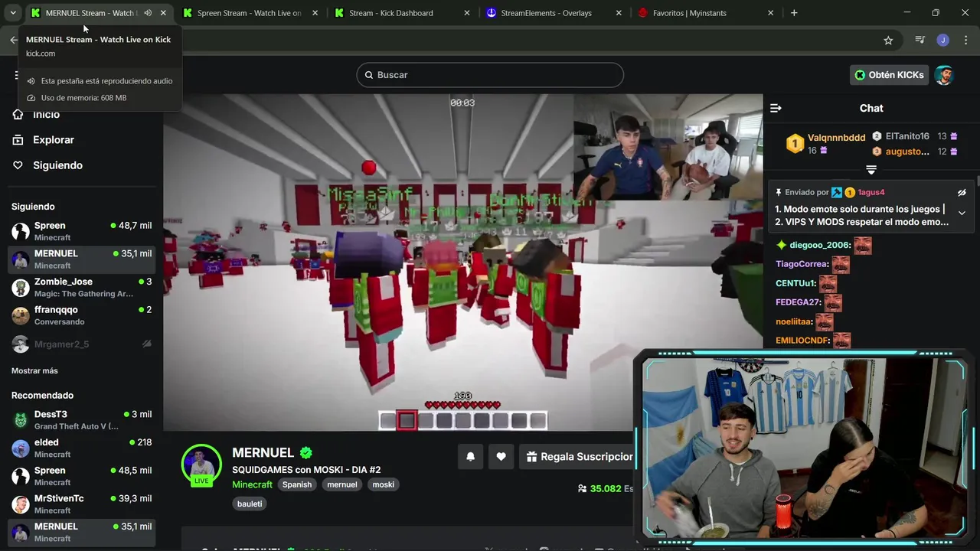980x551 pixels.
Task: Open browser media controls icon
Action: click(920, 41)
